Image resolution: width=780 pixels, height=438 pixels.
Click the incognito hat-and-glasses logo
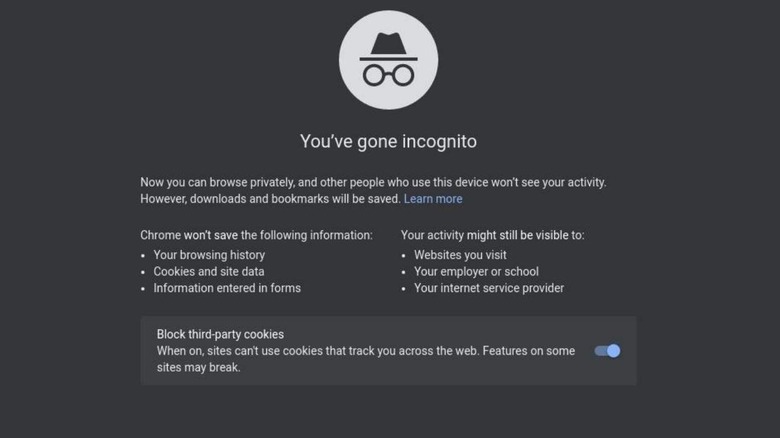pyautogui.click(x=389, y=60)
